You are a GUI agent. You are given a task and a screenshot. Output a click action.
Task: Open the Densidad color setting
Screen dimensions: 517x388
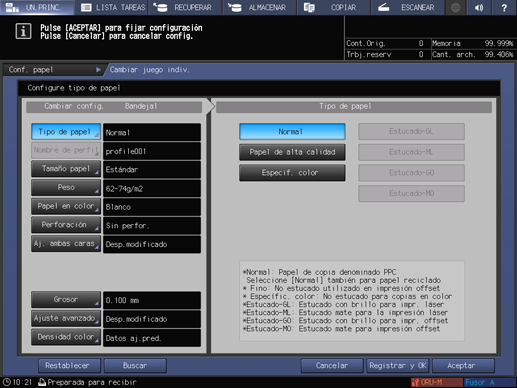66,337
